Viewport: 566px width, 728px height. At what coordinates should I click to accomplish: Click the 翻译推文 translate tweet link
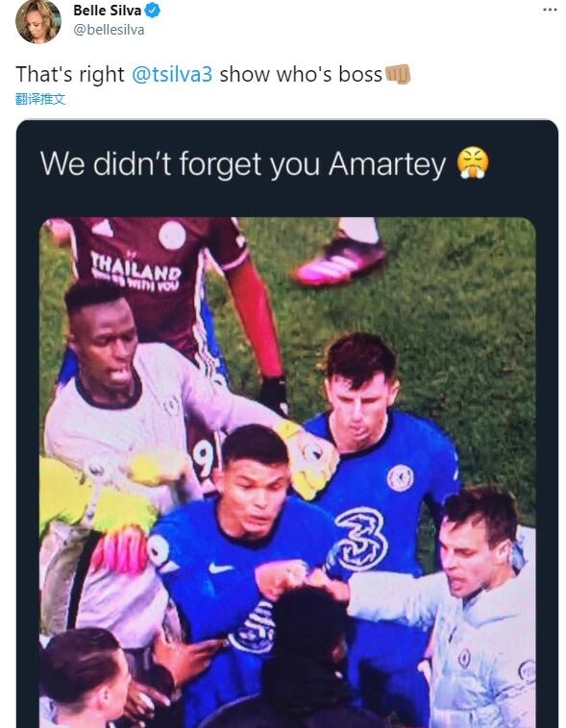click(x=40, y=99)
